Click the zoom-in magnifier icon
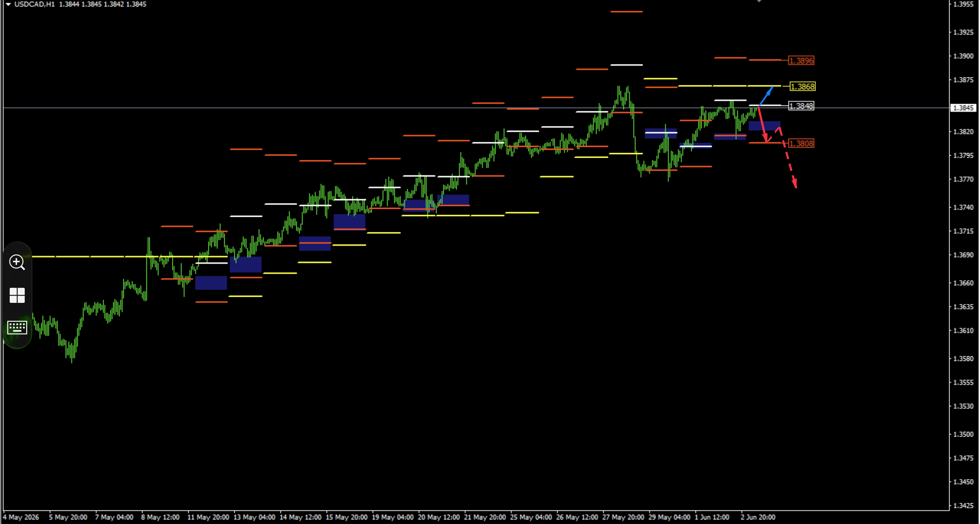This screenshot has height=524, width=980. pos(17,262)
